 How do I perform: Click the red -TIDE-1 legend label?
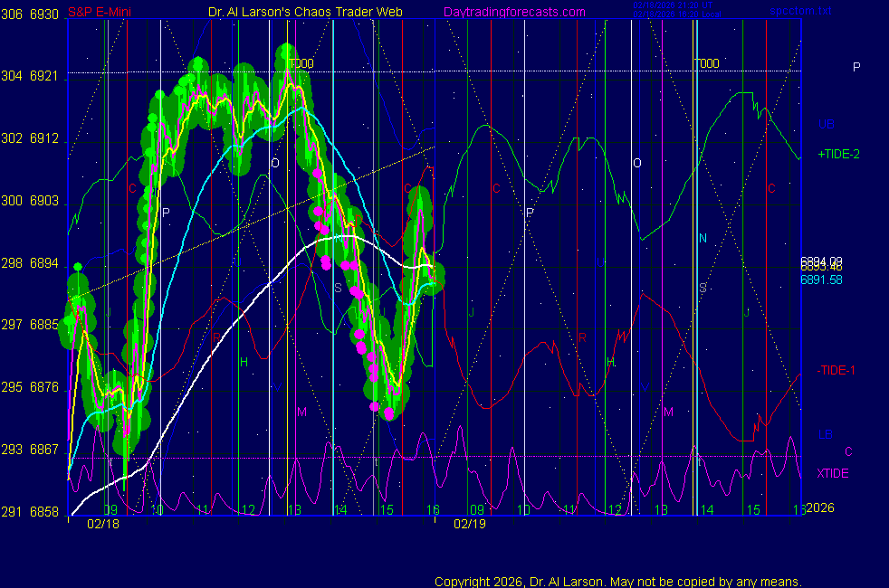click(x=836, y=369)
